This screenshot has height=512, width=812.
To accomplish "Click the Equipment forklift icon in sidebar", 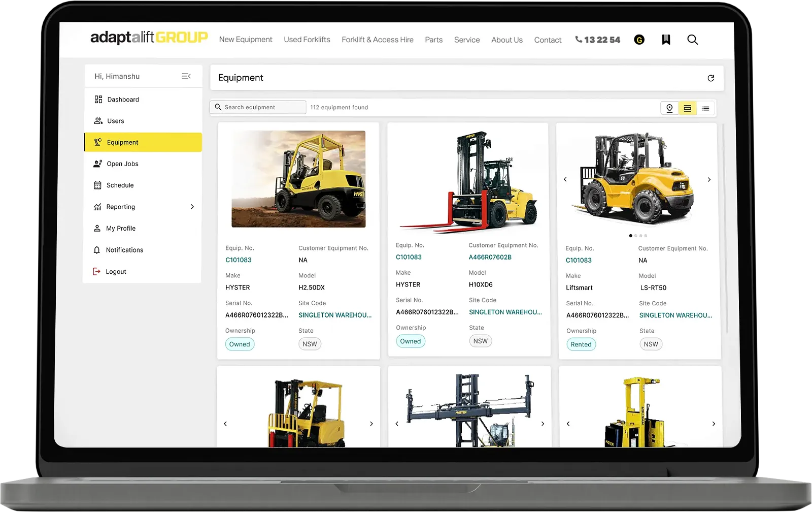I will click(x=98, y=142).
